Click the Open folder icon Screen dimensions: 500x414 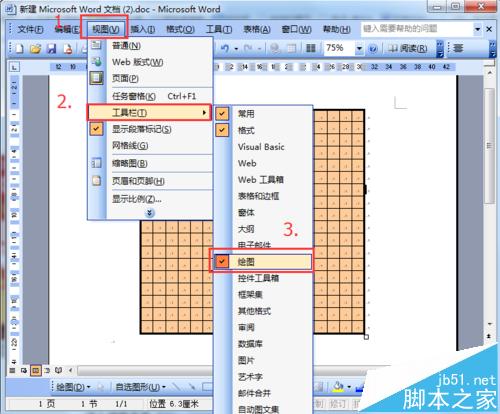click(35, 49)
